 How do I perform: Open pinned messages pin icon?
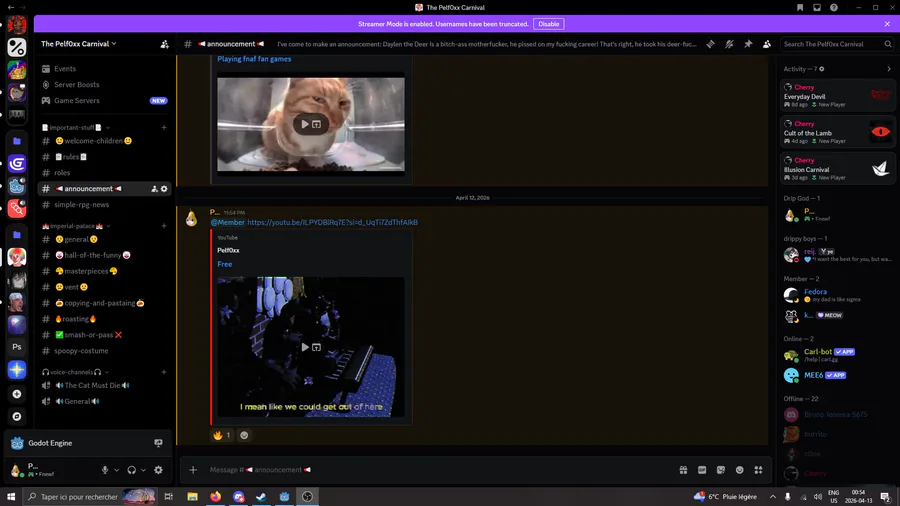[x=748, y=44]
